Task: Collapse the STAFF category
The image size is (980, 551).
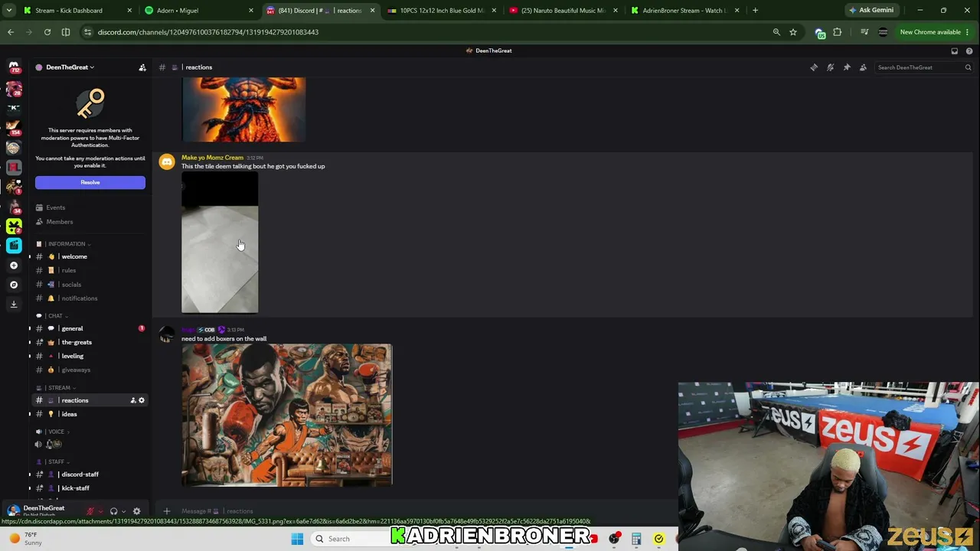Action: [54, 462]
